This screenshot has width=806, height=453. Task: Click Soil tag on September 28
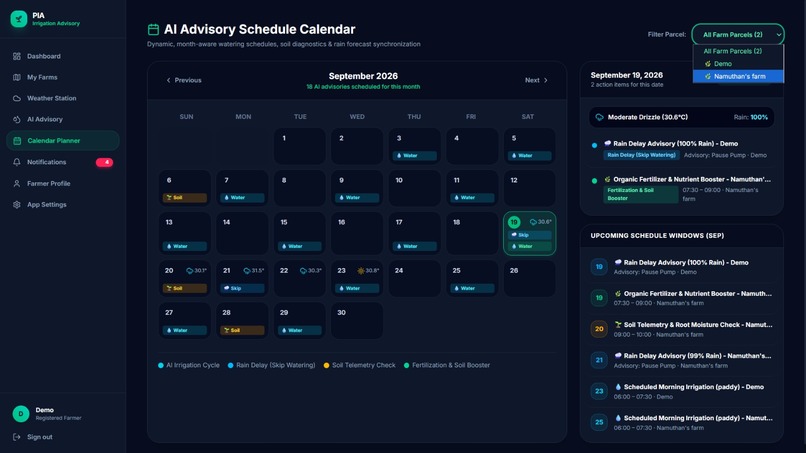coord(242,331)
